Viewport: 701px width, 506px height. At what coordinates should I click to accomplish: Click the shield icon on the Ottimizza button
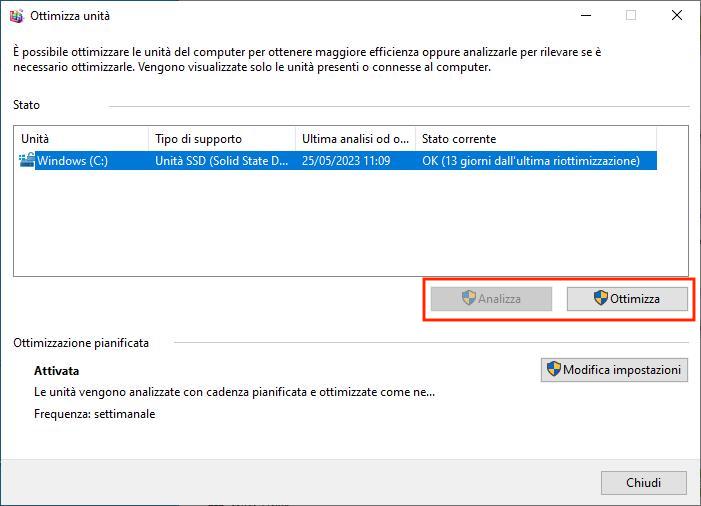601,298
